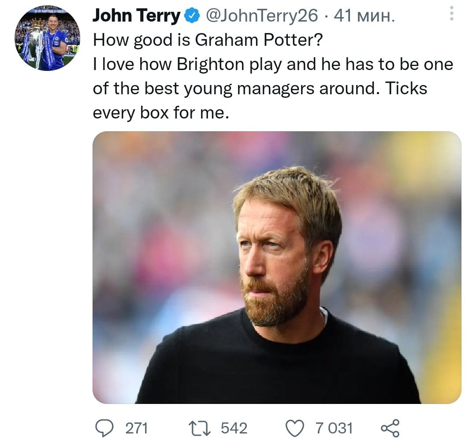Like the tweet with the heart icon
Image resolution: width=476 pixels, height=448 pixels.
(295, 428)
